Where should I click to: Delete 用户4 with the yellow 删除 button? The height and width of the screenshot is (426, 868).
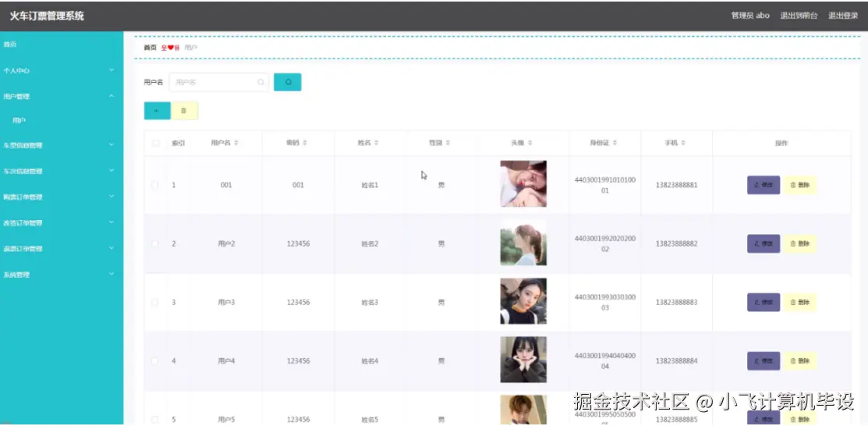click(800, 360)
